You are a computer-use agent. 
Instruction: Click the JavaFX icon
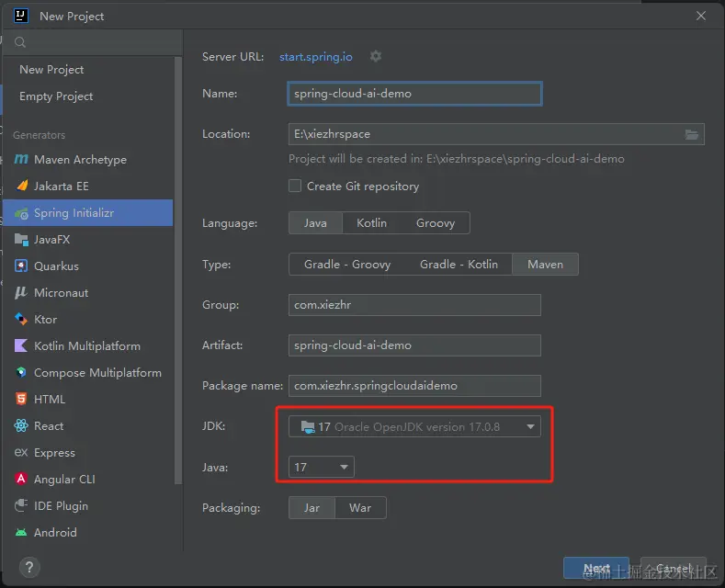click(x=21, y=240)
